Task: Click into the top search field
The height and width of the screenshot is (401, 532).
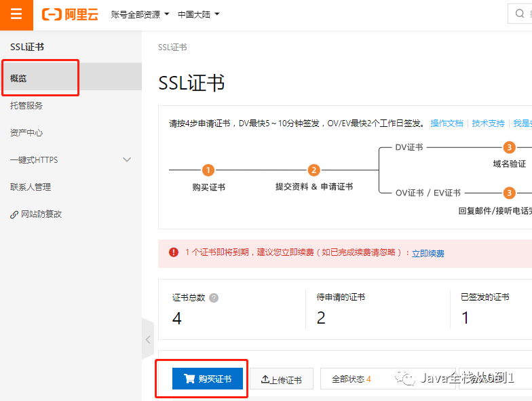Action: tap(520, 14)
